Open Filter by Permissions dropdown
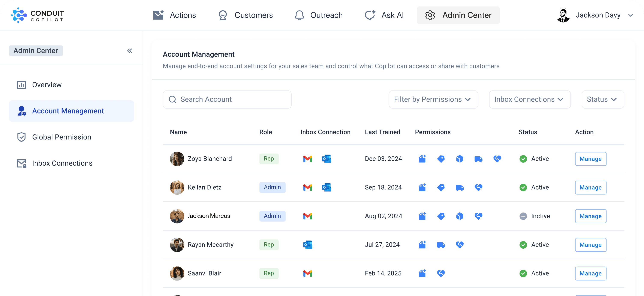The height and width of the screenshot is (296, 644). coord(433,99)
